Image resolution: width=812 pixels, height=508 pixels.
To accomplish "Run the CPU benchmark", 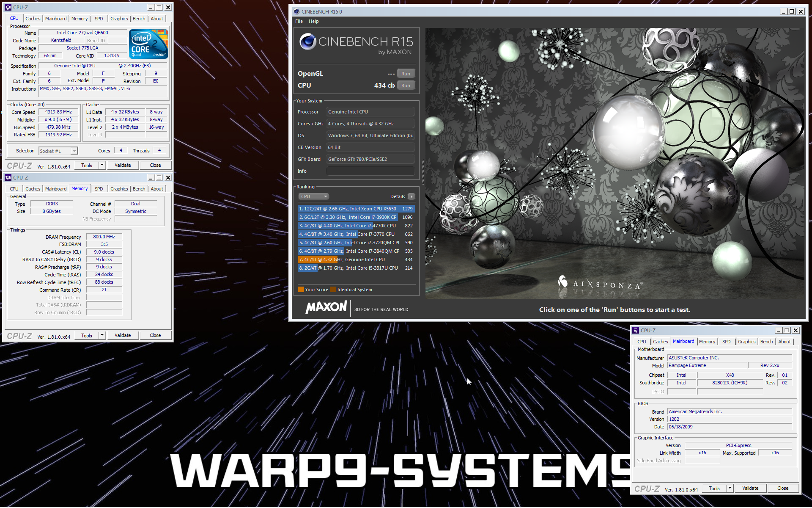I will click(406, 86).
